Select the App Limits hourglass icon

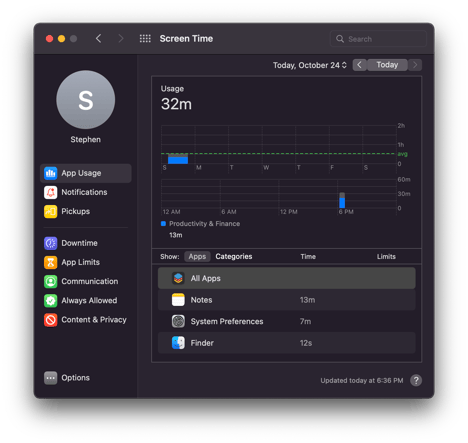point(50,262)
